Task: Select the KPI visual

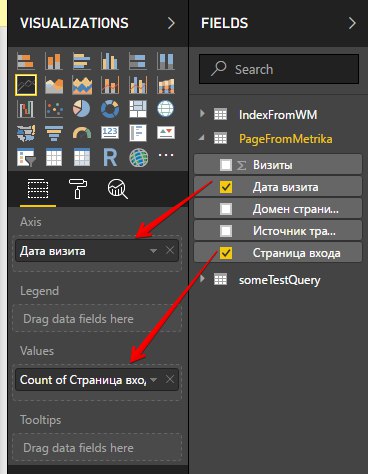Action: (166, 133)
